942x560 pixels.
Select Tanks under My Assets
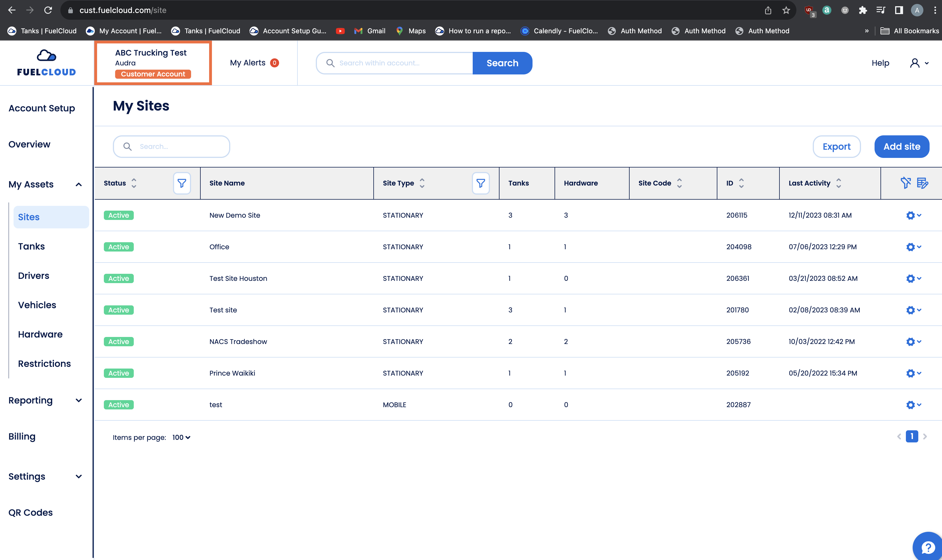tap(31, 246)
